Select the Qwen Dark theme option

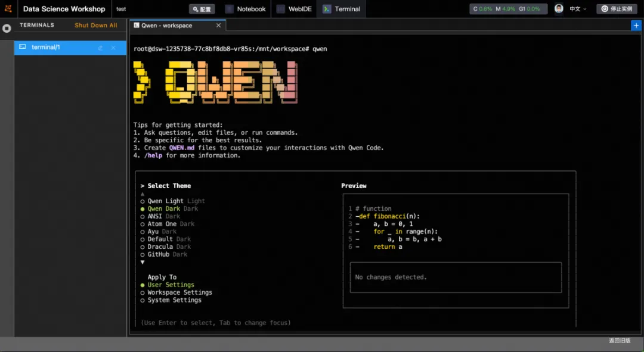[x=169, y=209]
